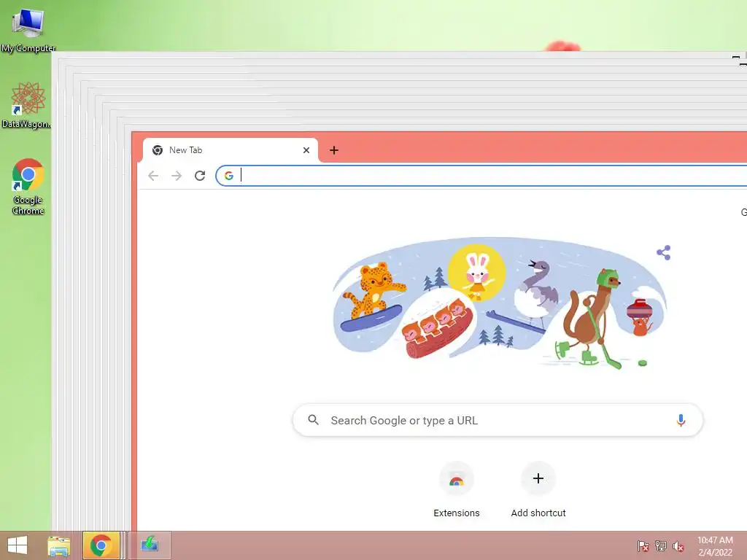747x560 pixels.
Task: Open the network status tray icon
Action: [661, 545]
